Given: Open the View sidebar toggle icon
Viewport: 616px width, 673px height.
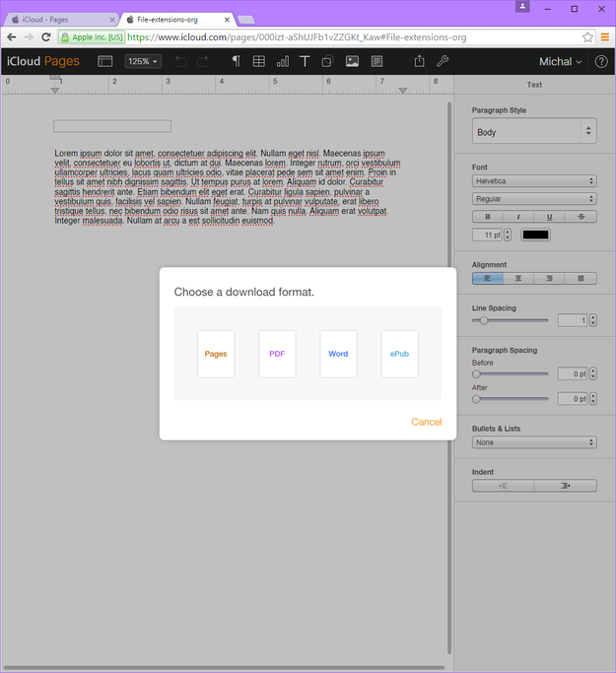Looking at the screenshot, I should [x=105, y=61].
